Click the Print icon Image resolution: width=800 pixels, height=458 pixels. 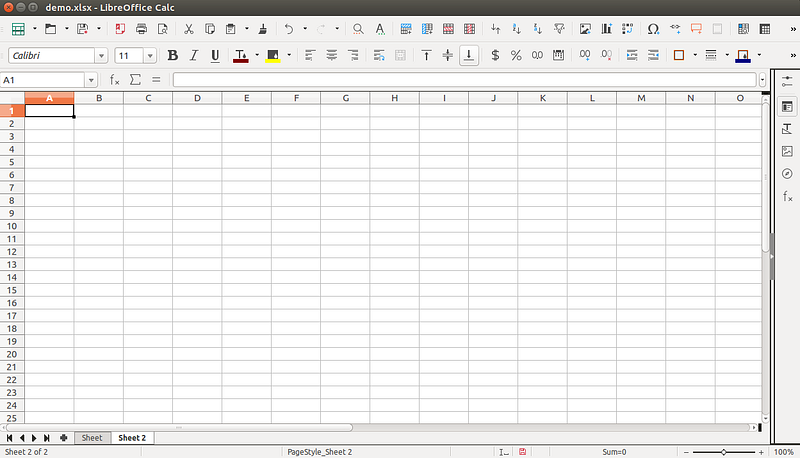[x=141, y=29]
